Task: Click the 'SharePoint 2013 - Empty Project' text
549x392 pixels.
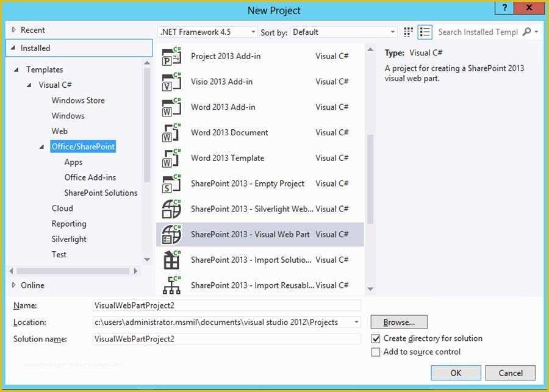Action: click(248, 184)
